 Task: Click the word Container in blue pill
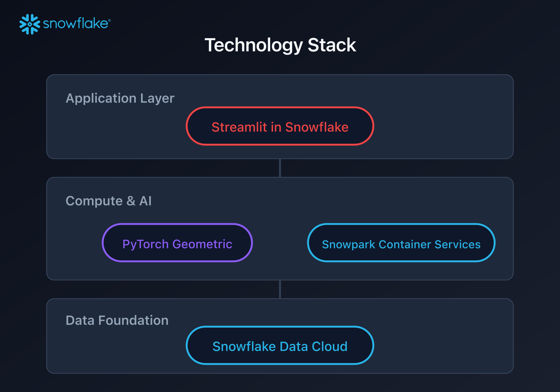(405, 244)
